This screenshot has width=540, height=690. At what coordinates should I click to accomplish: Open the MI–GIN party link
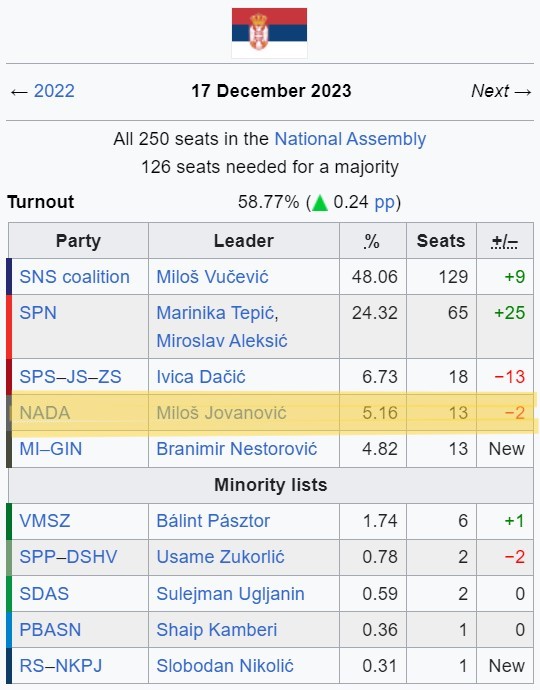[x=51, y=449]
